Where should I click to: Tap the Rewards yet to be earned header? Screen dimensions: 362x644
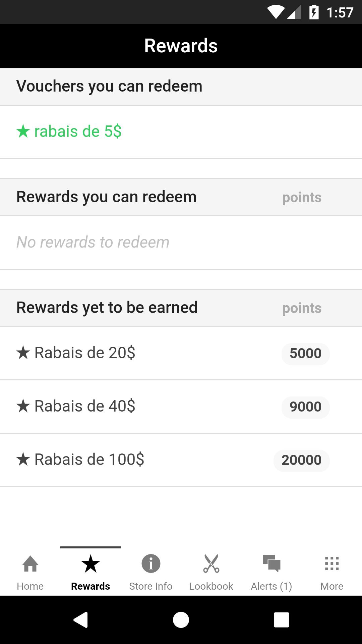[107, 308]
